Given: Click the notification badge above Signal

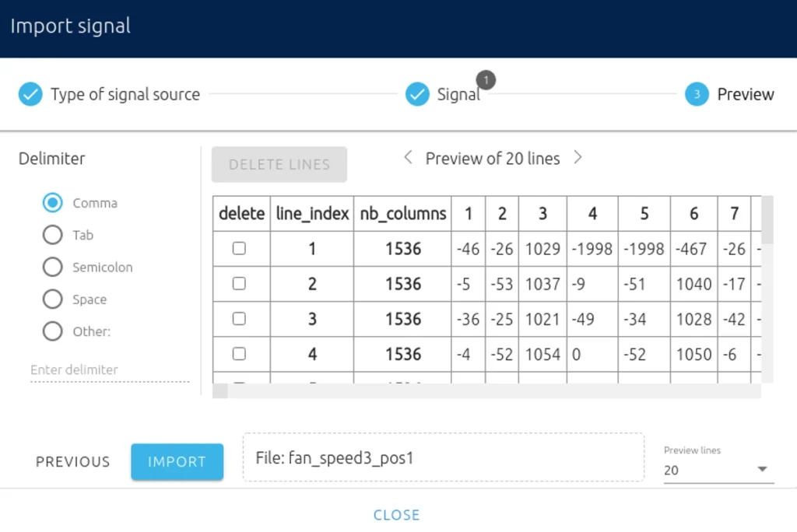Looking at the screenshot, I should [486, 79].
